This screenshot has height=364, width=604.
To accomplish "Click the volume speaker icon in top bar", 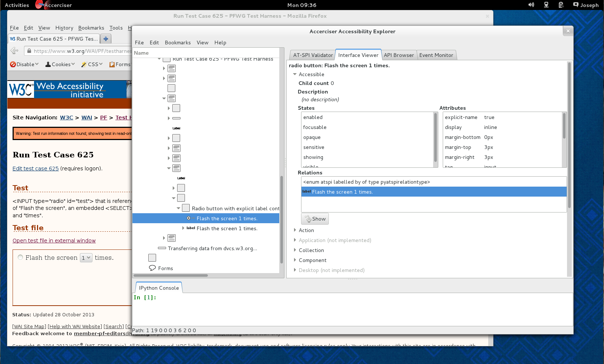I will [x=531, y=5].
